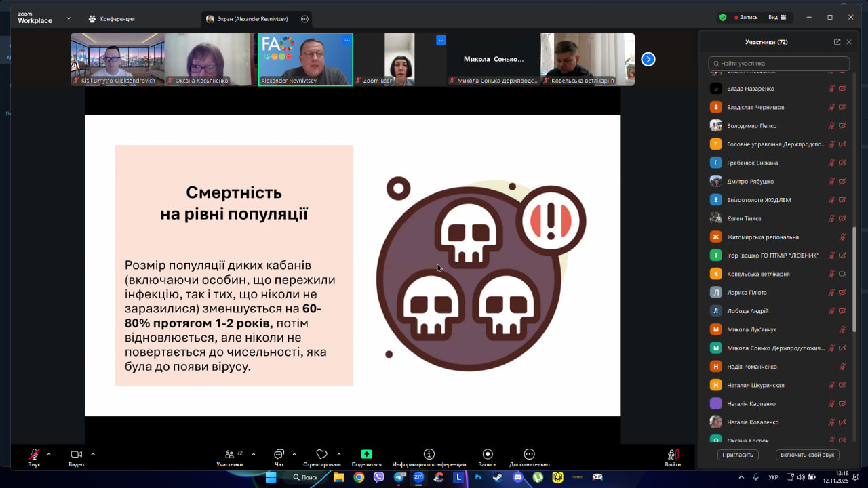868x488 pixels.
Task: Click the Отреагировать reactions icon
Action: [322, 455]
